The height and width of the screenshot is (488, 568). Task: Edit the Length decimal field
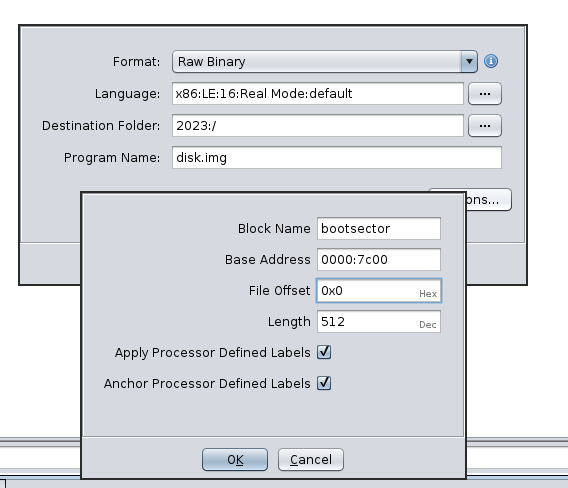tap(379, 322)
